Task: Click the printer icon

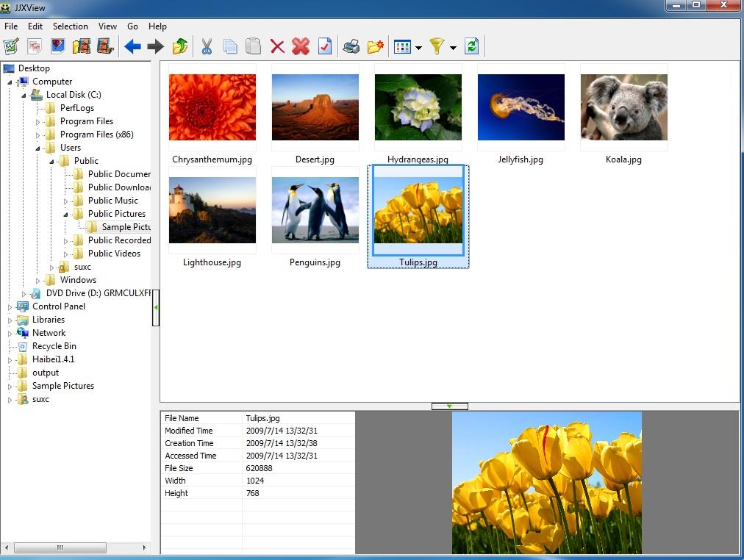Action: (x=351, y=47)
